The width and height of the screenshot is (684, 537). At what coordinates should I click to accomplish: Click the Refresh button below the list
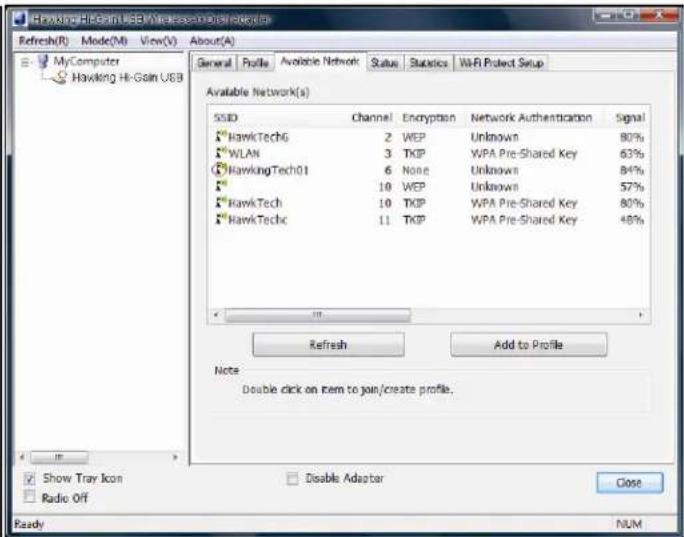click(x=328, y=345)
